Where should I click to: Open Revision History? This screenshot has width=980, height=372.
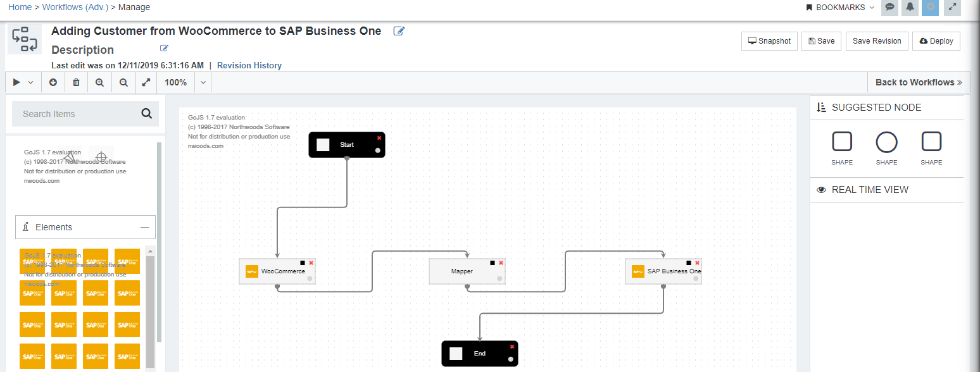coord(249,65)
